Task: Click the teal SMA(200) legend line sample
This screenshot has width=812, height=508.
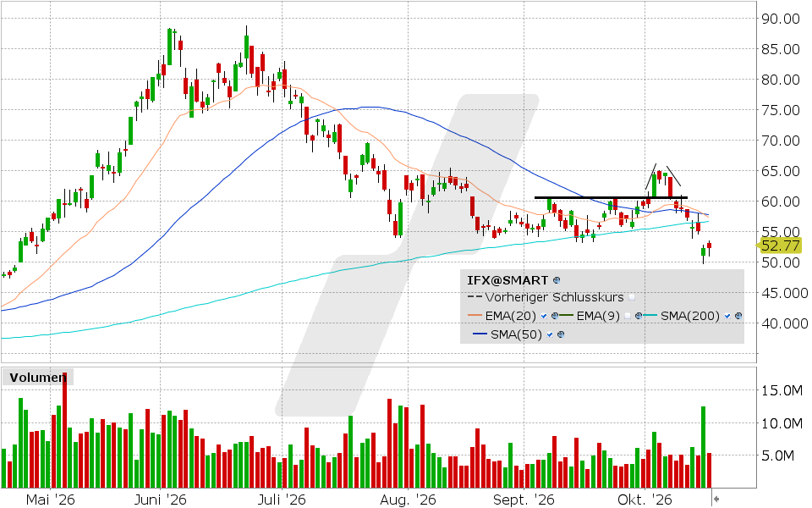Action: (650, 316)
